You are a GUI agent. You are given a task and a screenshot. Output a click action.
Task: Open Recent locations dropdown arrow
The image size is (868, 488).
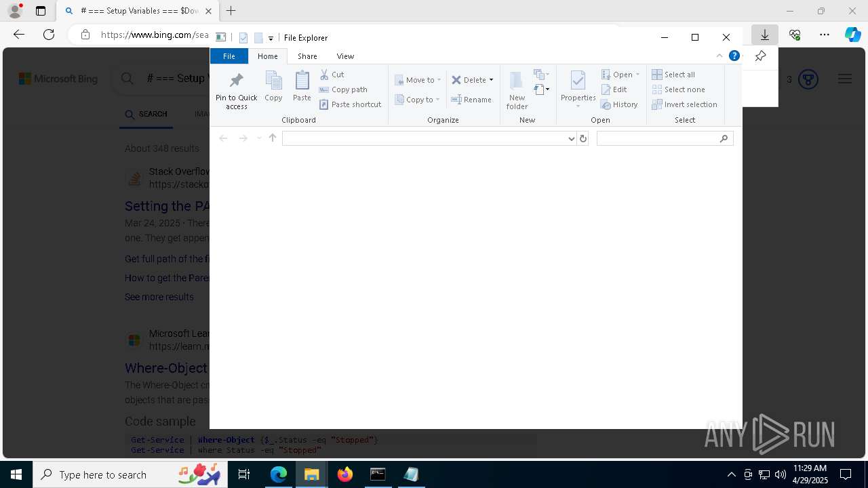259,138
